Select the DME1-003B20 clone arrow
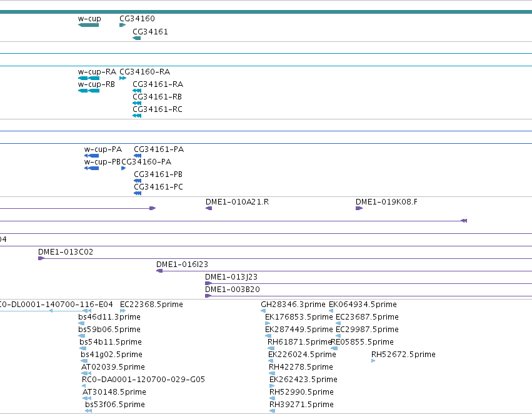This screenshot has height=414, width=532. (x=209, y=296)
